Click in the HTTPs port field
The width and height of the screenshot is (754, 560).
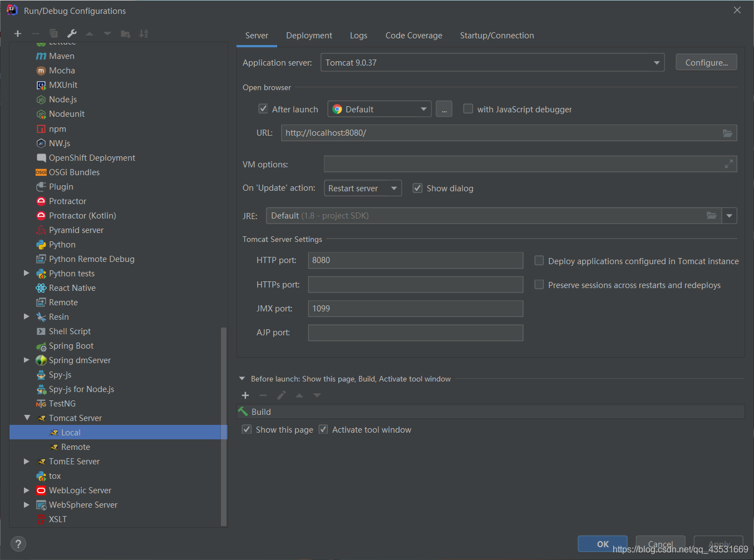click(x=416, y=285)
